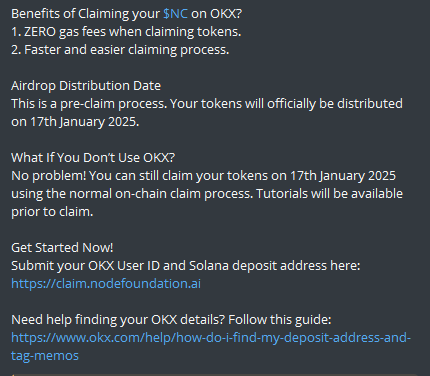
Task: Click the 'No problem! You can still claim' line
Action: (203, 176)
